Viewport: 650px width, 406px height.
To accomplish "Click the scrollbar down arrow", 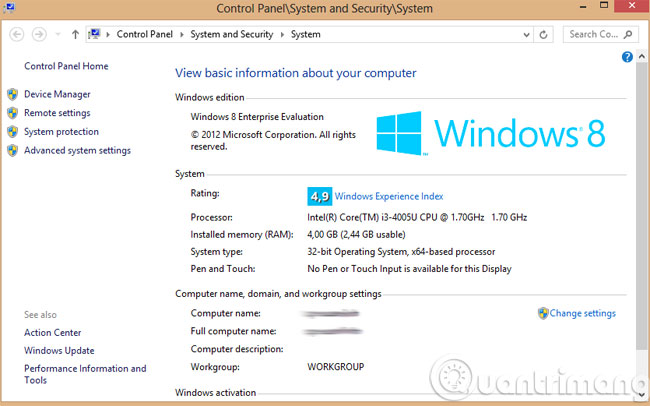I will 642,394.
